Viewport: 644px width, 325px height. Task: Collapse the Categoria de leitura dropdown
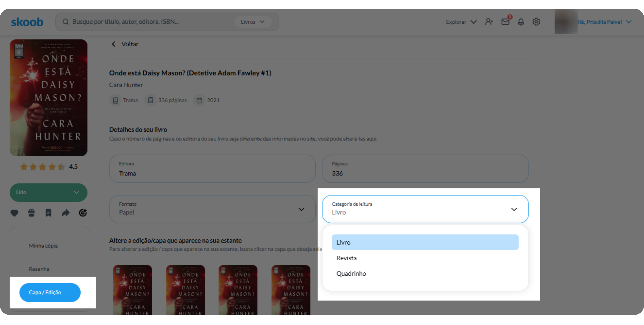425,209
